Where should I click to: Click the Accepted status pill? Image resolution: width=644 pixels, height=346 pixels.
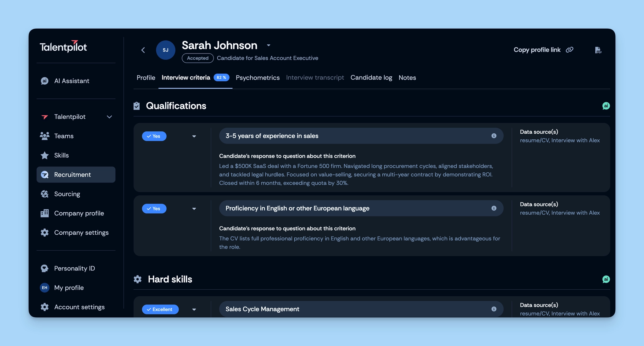pyautogui.click(x=197, y=58)
